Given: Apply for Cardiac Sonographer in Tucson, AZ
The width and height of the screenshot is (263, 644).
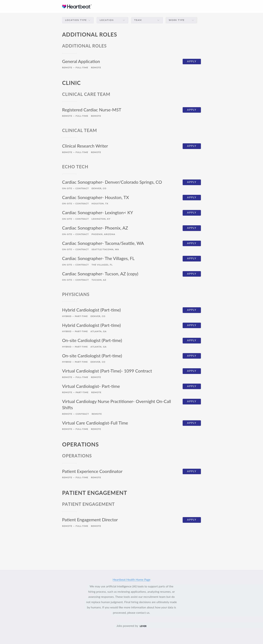Looking at the screenshot, I should [192, 274].
